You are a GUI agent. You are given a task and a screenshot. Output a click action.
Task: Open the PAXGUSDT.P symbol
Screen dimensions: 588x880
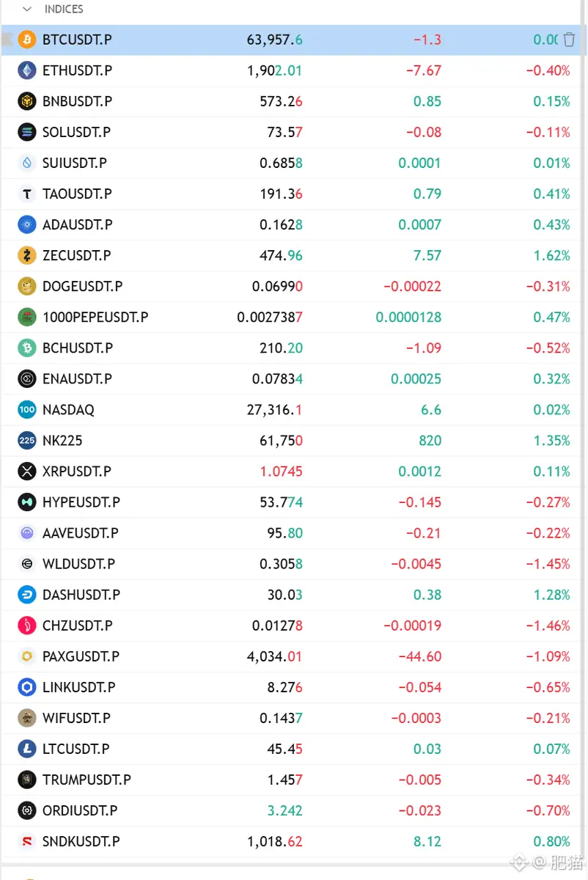81,656
